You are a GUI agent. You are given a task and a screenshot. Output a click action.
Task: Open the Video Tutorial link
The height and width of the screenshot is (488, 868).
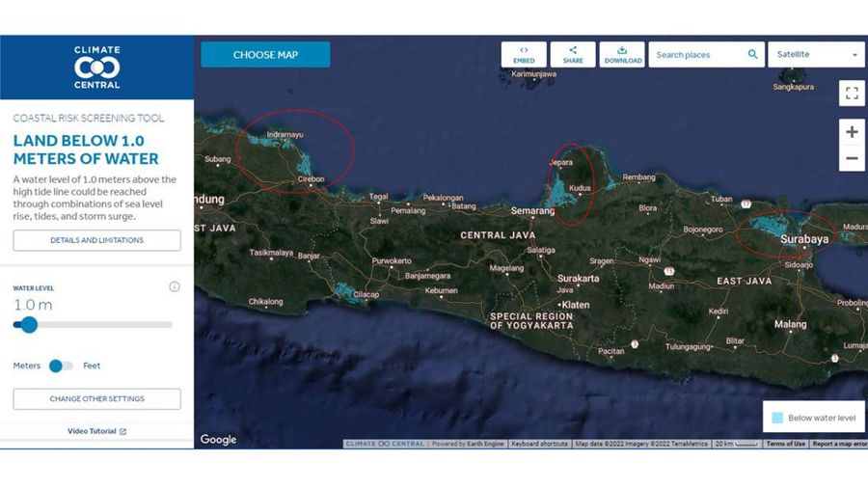(x=96, y=431)
